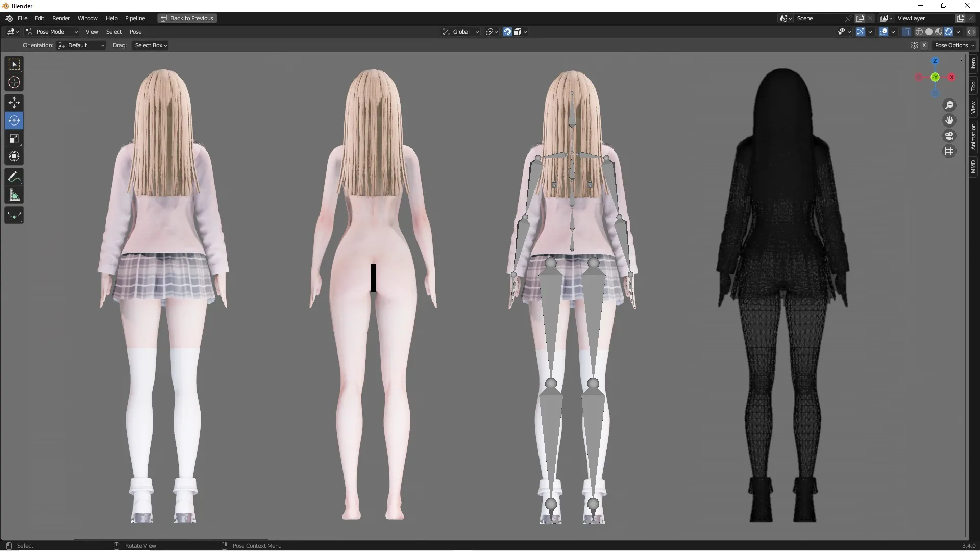Toggle Toggle X-Ray mode
This screenshot has width=980, height=551.
coord(906,31)
